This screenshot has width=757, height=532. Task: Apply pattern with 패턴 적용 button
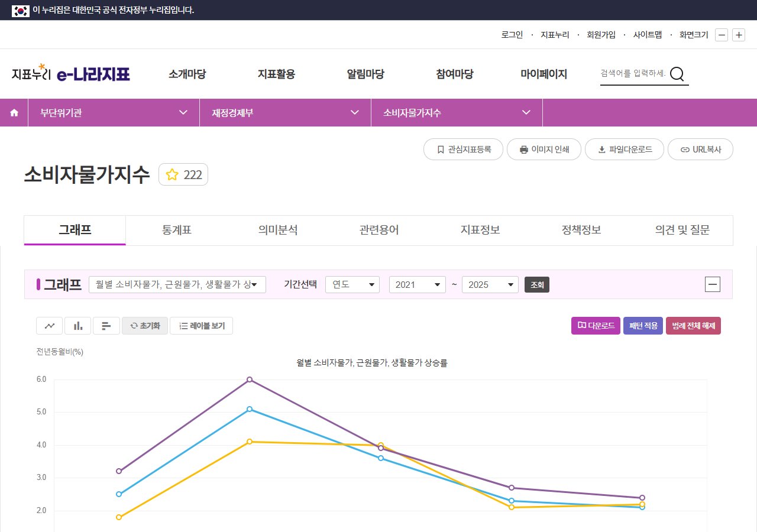point(643,326)
